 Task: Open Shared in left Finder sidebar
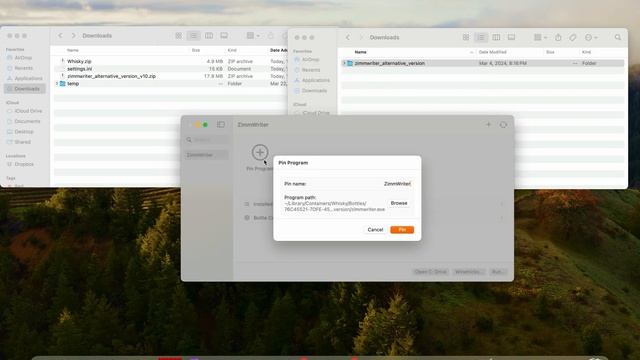tap(24, 142)
